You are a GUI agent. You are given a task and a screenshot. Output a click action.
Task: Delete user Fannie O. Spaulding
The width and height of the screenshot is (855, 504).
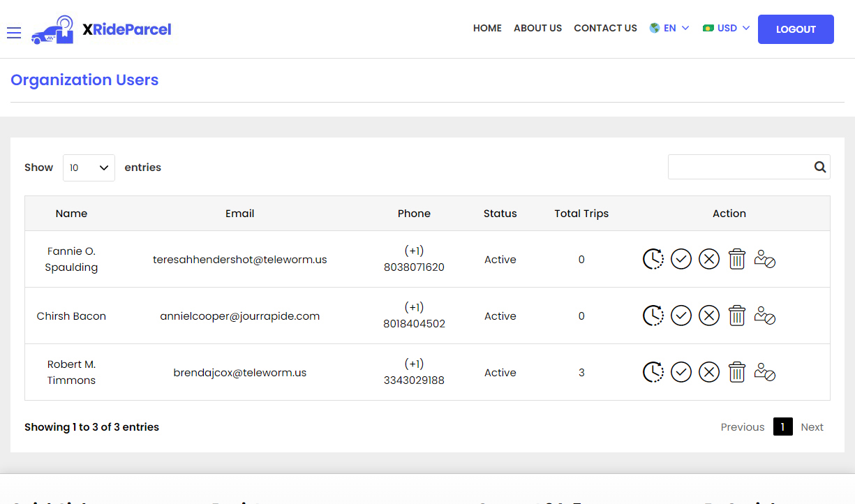coord(736,259)
